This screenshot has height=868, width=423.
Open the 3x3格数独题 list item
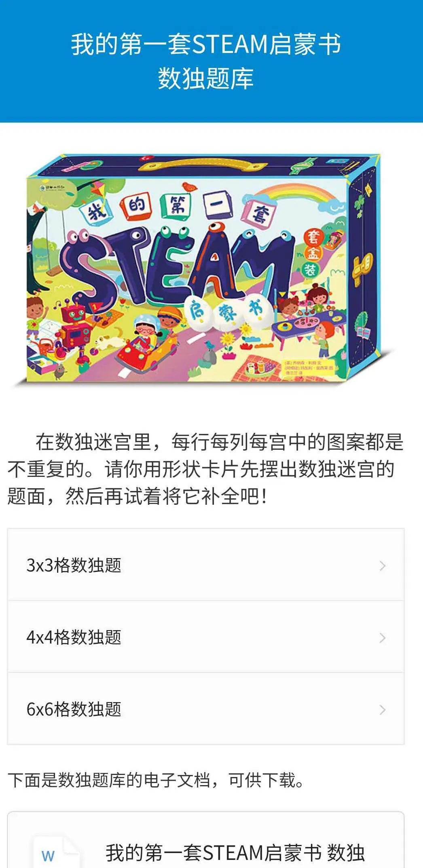206,565
